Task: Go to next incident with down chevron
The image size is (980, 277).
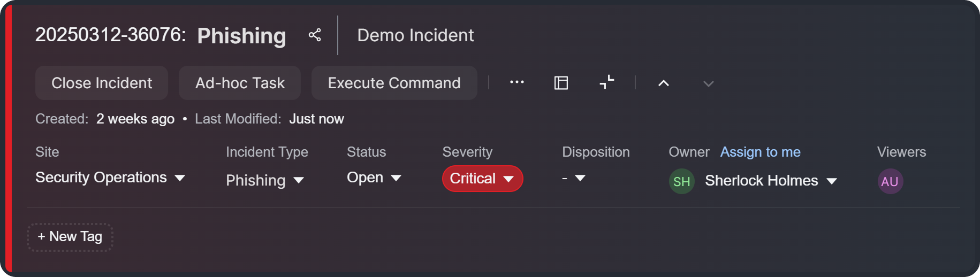Action: pos(708,84)
